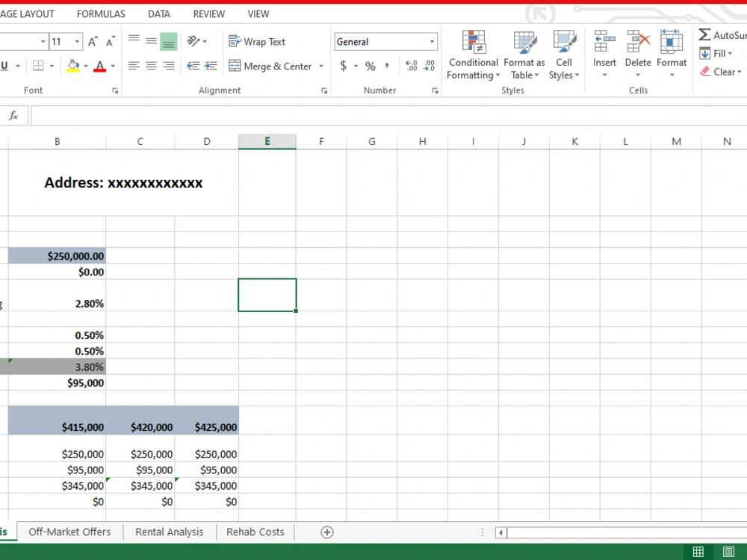Open Format as Table gallery
The height and width of the screenshot is (560, 747).
pyautogui.click(x=524, y=55)
